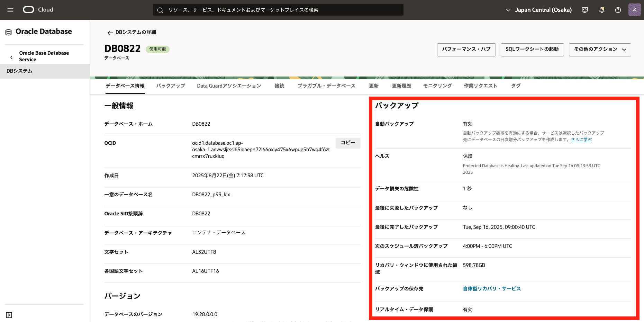
Task: Open the Cloud Shell developer tools icon
Action: (585, 10)
